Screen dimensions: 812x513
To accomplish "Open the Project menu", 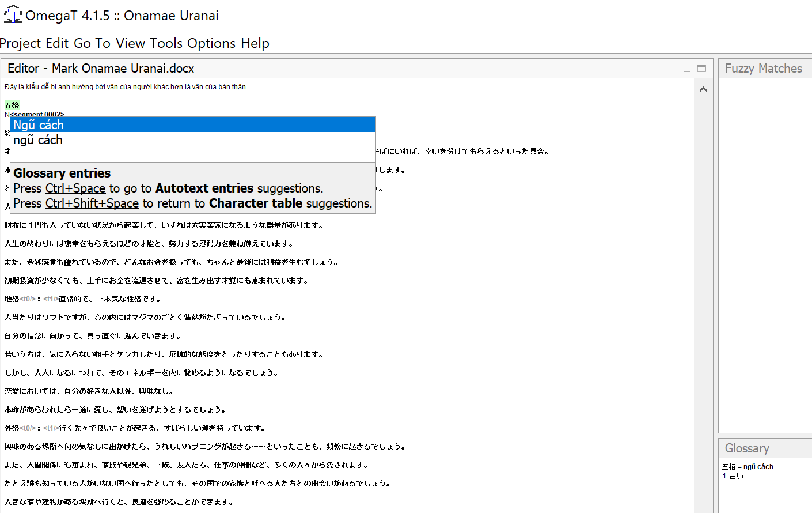I will (x=21, y=43).
